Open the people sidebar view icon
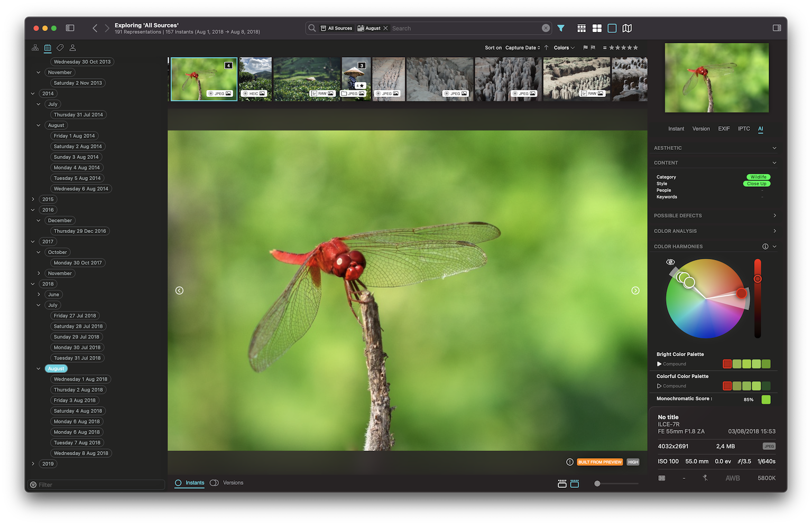This screenshot has height=525, width=812. (73, 48)
